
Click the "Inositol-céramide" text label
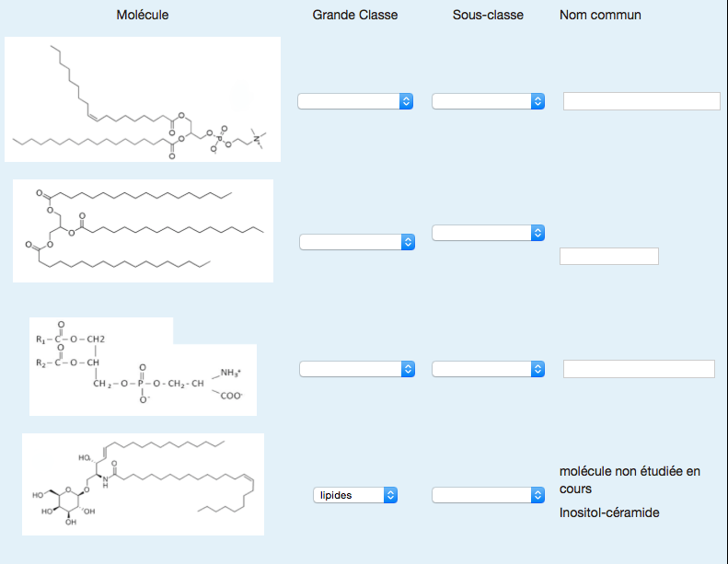click(x=609, y=512)
